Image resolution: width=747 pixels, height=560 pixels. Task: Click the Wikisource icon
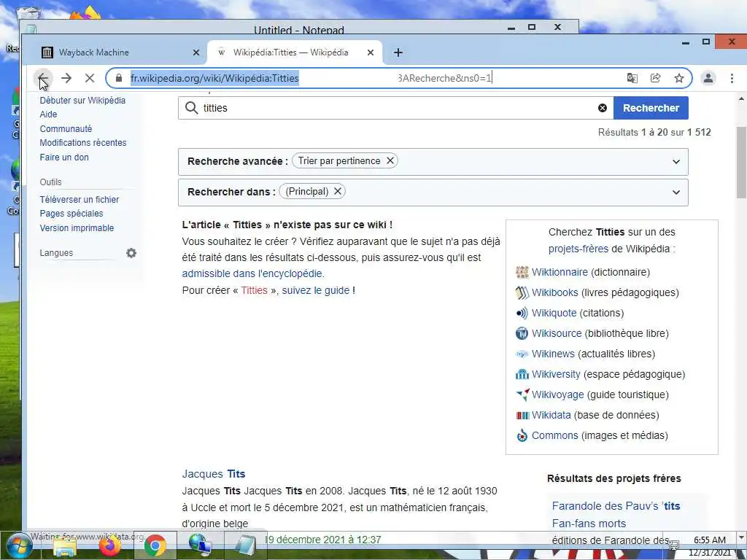coord(522,333)
